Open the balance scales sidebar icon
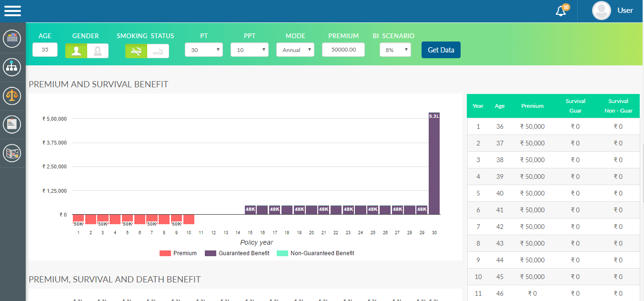Viewport: 644px width, 301px height. coord(12,96)
